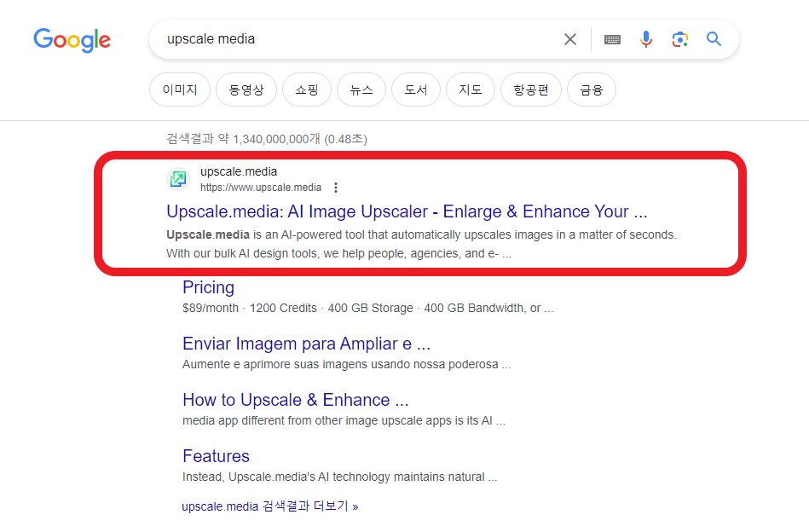Select the 금융 filter chip
The height and width of the screenshot is (532, 809).
(592, 90)
